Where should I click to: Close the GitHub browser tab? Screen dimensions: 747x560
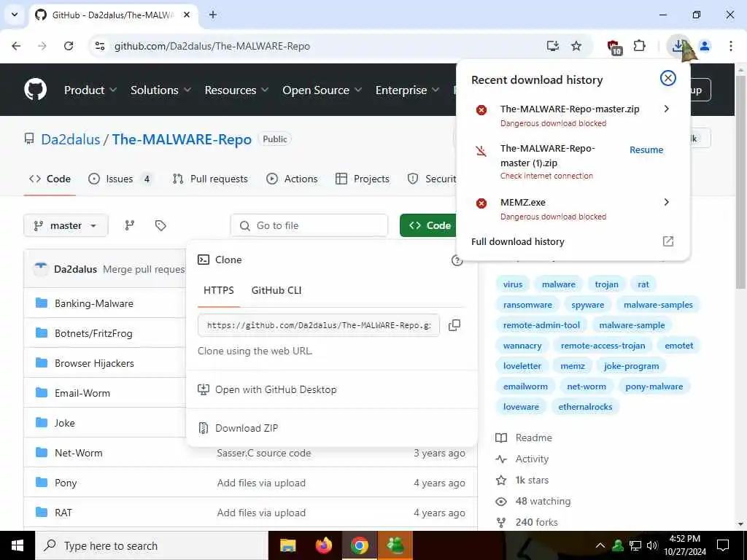pos(187,15)
